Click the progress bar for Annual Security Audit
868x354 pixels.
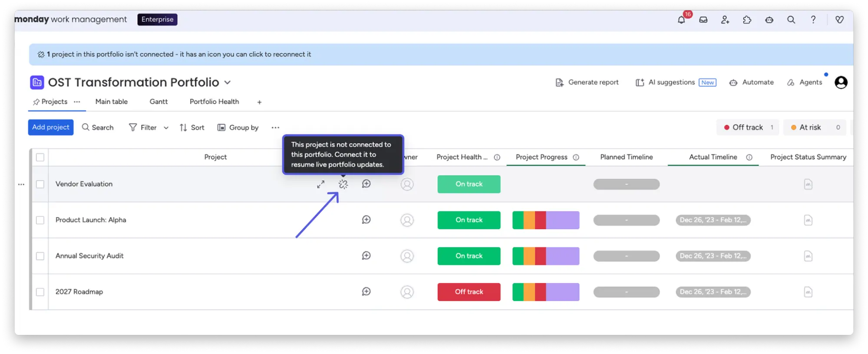click(546, 256)
